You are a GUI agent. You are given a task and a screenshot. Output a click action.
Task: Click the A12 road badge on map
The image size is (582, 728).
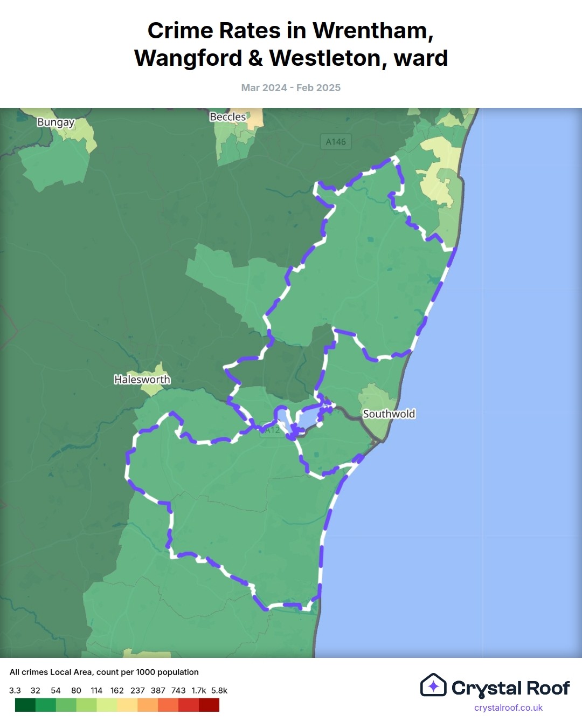tap(273, 430)
